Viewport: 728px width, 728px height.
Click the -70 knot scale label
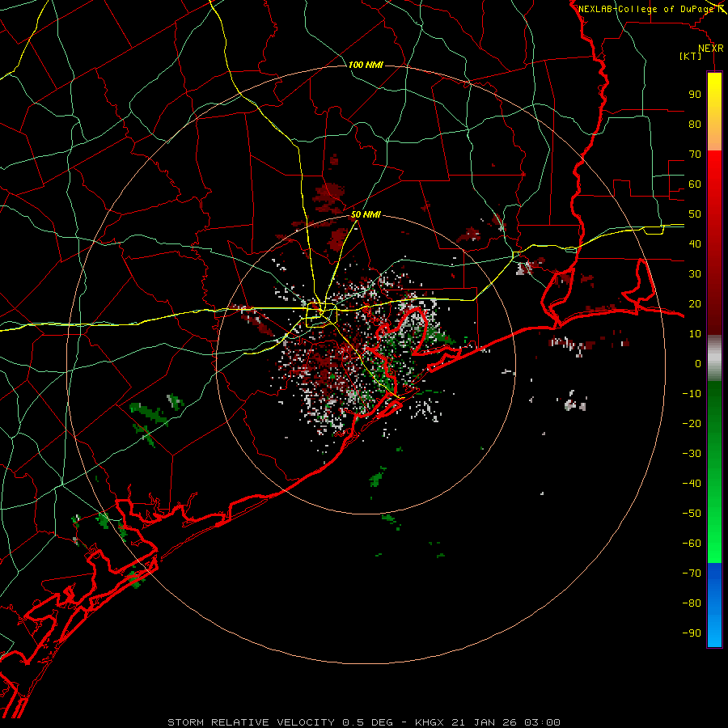692,574
